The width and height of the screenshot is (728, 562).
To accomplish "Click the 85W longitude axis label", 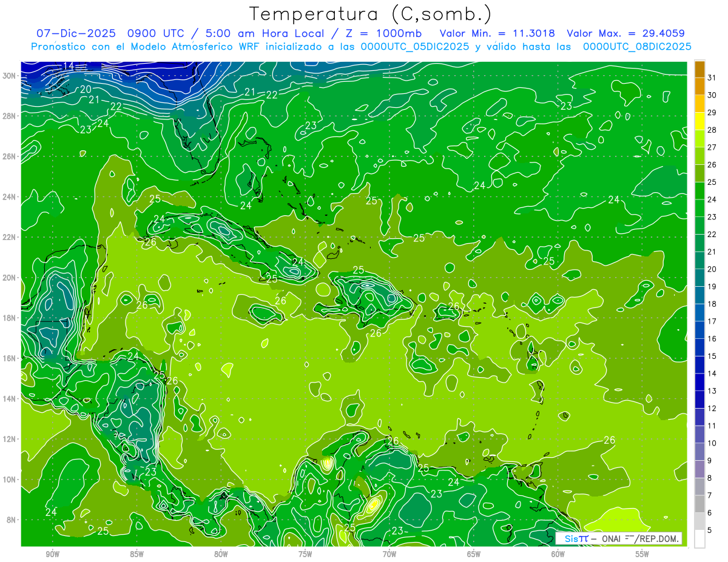I will click(x=136, y=554).
